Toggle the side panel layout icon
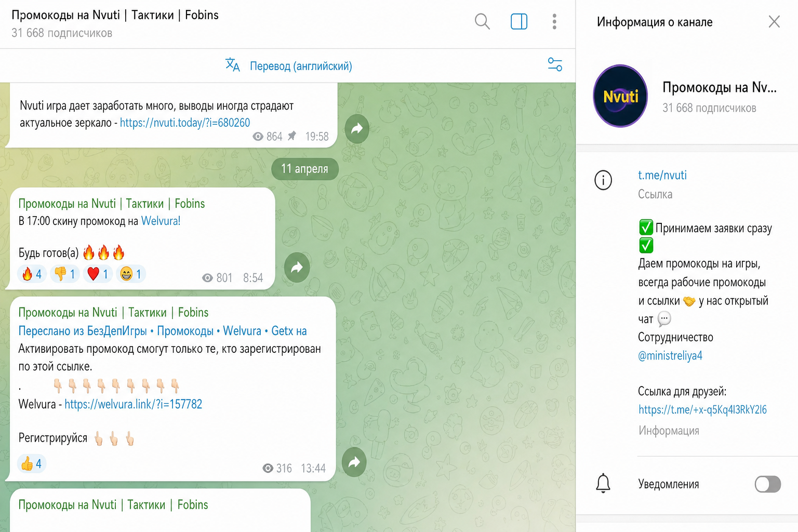The image size is (798, 532). [519, 22]
